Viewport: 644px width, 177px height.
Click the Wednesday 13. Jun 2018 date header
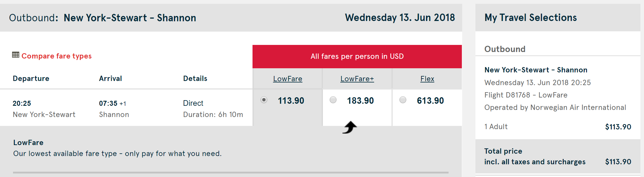[x=400, y=18]
